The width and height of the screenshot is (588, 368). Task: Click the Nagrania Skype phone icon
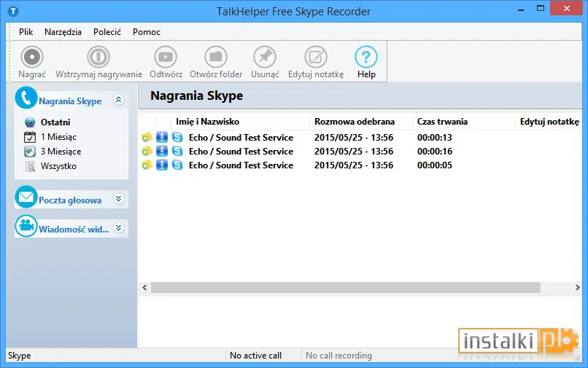pos(26,98)
